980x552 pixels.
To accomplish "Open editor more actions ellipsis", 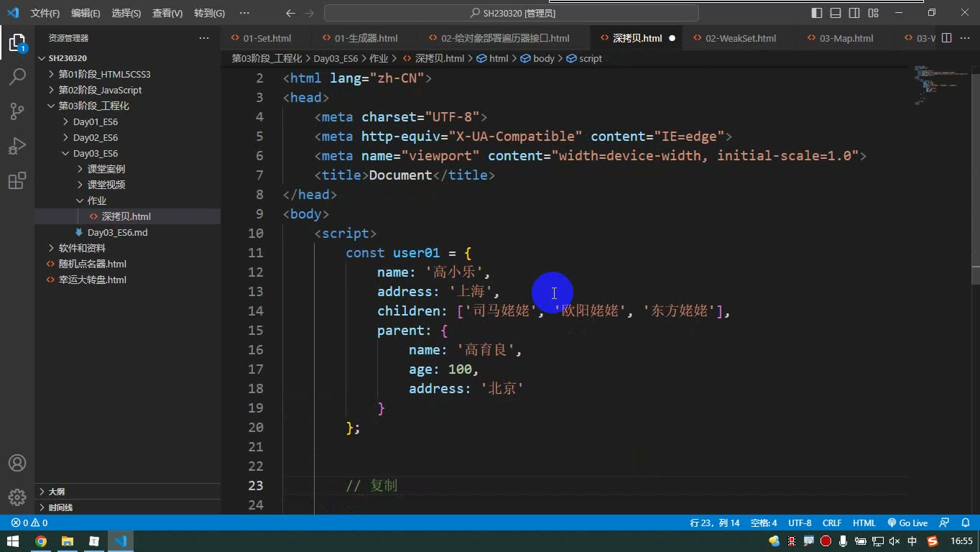I will pos(965,38).
